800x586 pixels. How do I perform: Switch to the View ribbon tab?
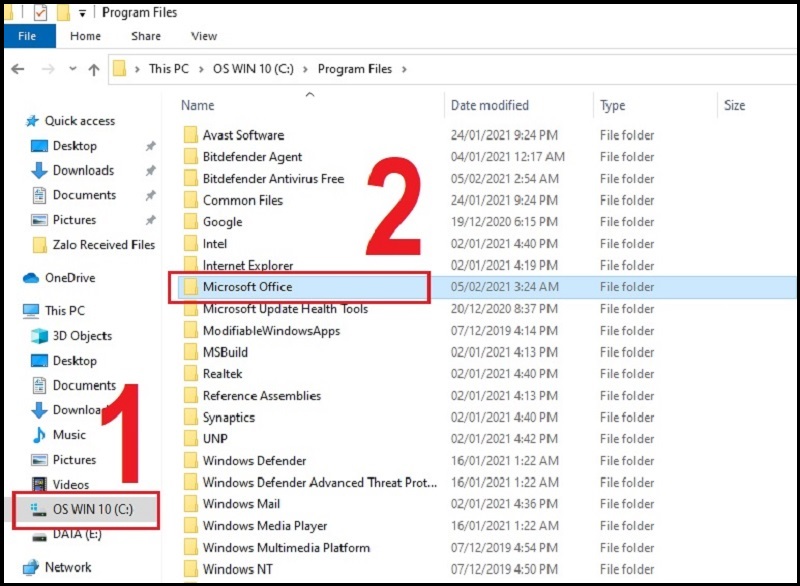[204, 36]
